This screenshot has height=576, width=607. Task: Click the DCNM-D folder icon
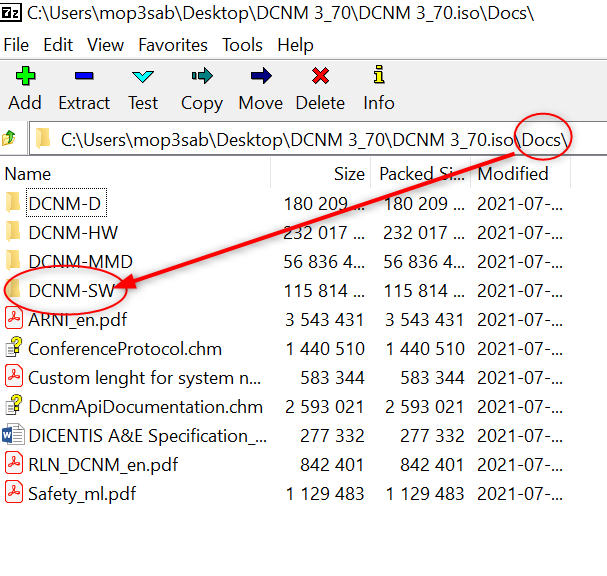[x=13, y=202]
